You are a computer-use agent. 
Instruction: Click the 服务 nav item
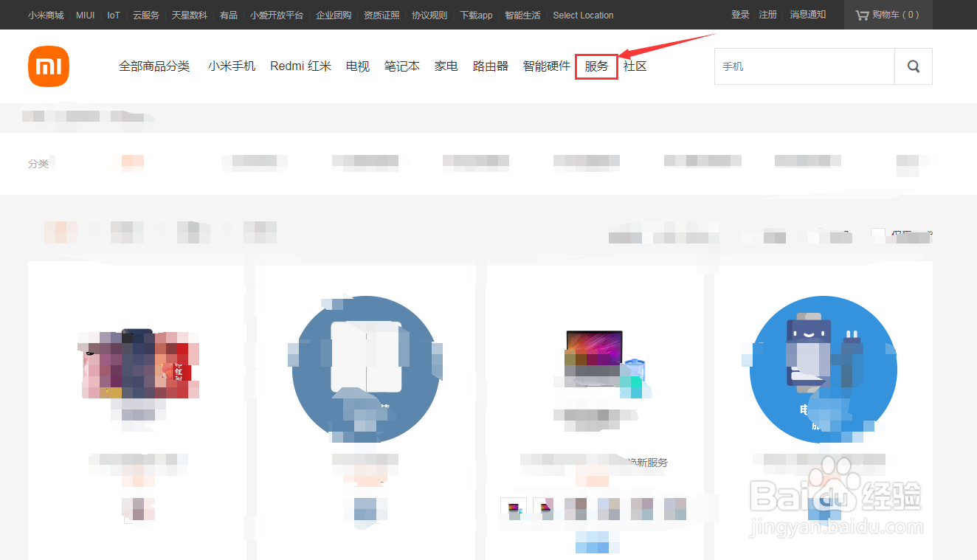[x=597, y=66]
